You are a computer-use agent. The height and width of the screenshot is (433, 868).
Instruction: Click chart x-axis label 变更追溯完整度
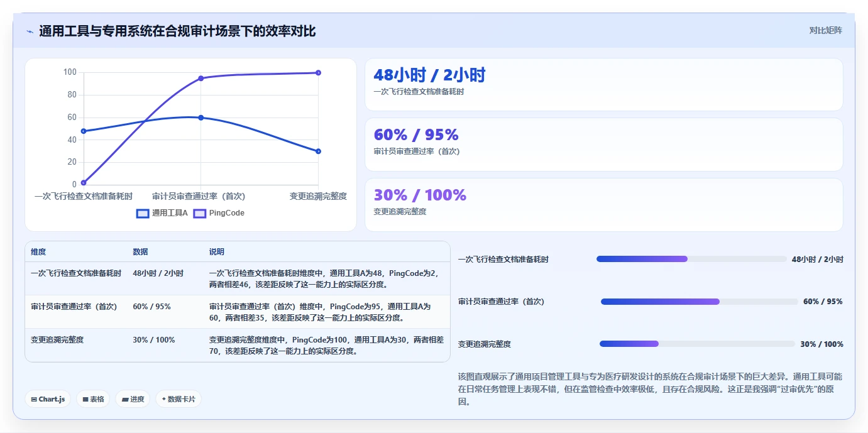(318, 196)
